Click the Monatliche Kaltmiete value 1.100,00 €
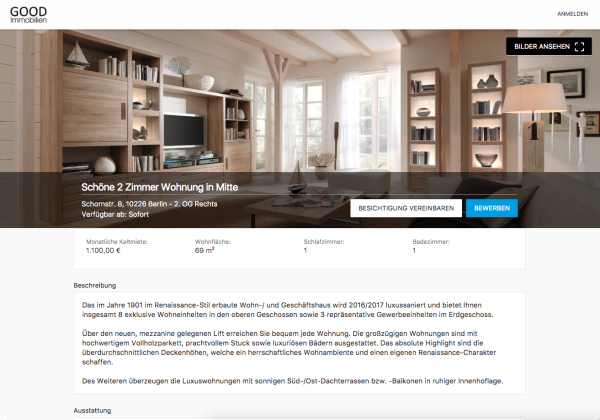Screen dimensions: 600x420 pos(103,251)
